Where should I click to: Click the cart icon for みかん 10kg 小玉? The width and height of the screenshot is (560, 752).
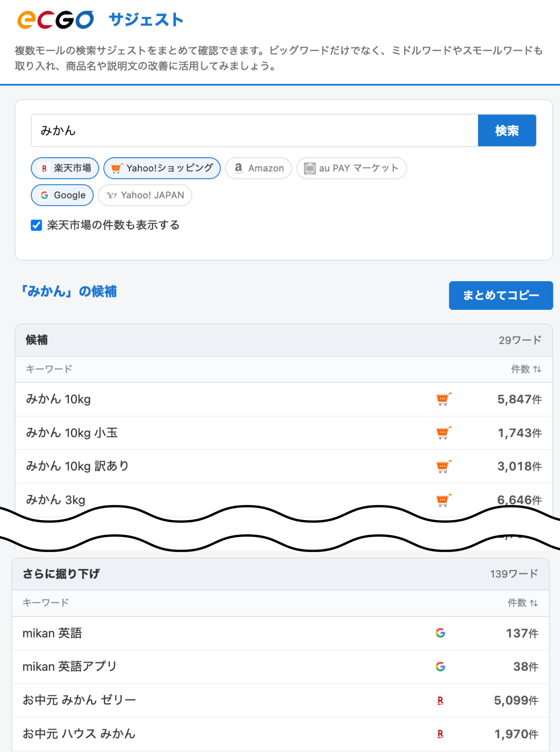(x=443, y=433)
